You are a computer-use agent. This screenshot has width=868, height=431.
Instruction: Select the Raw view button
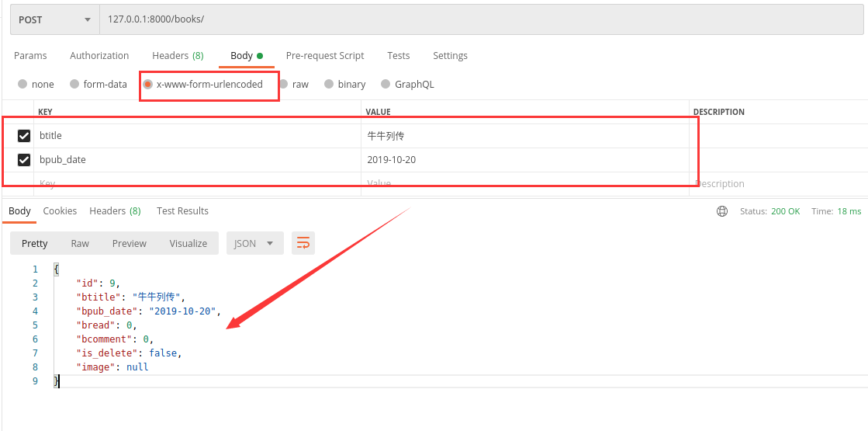[80, 243]
